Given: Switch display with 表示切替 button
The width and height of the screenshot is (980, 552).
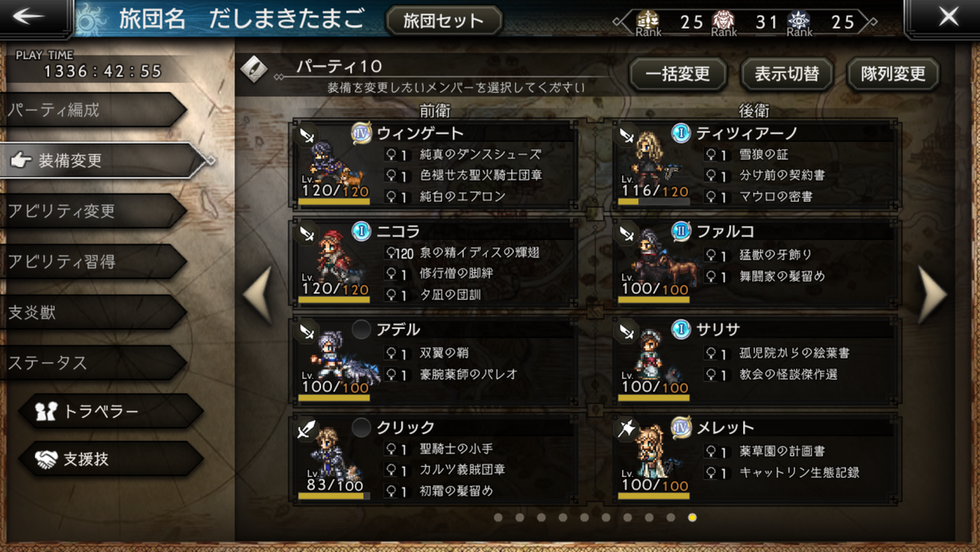Looking at the screenshot, I should [x=786, y=74].
